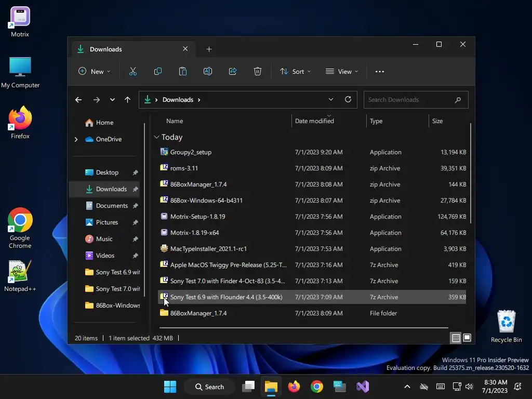This screenshot has width=532, height=399.
Task: Click the Cut scissors icon in toolbar
Action: tap(132, 71)
